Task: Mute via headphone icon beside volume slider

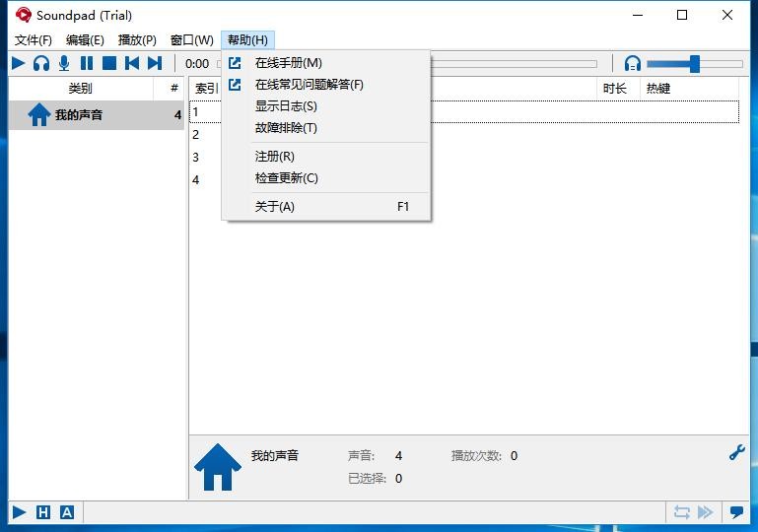Action: point(632,63)
